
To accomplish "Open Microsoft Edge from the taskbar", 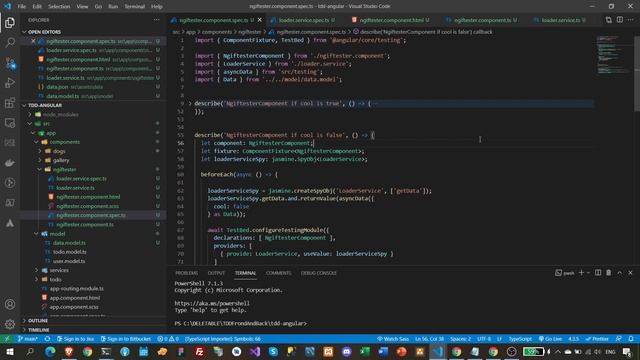I will pos(50,351).
